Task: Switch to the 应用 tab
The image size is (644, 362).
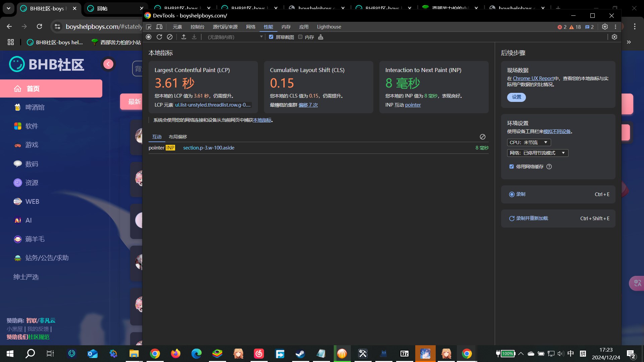Action: point(304,27)
